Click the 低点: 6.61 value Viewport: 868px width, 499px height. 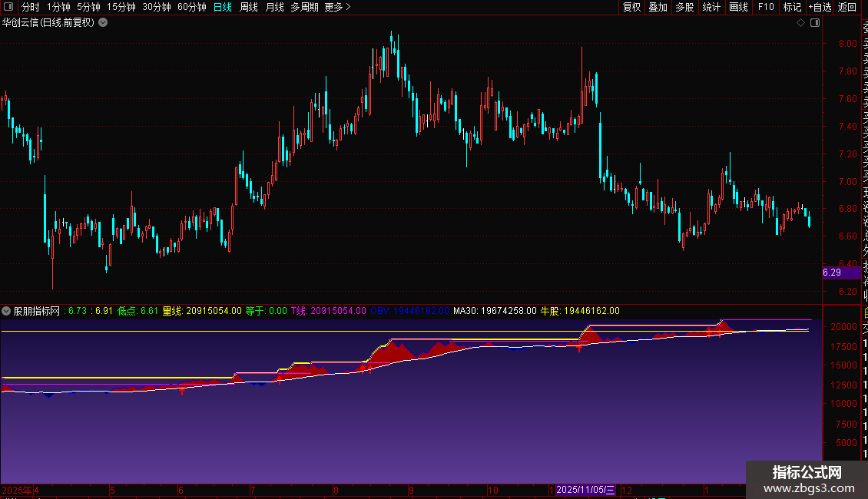click(137, 311)
